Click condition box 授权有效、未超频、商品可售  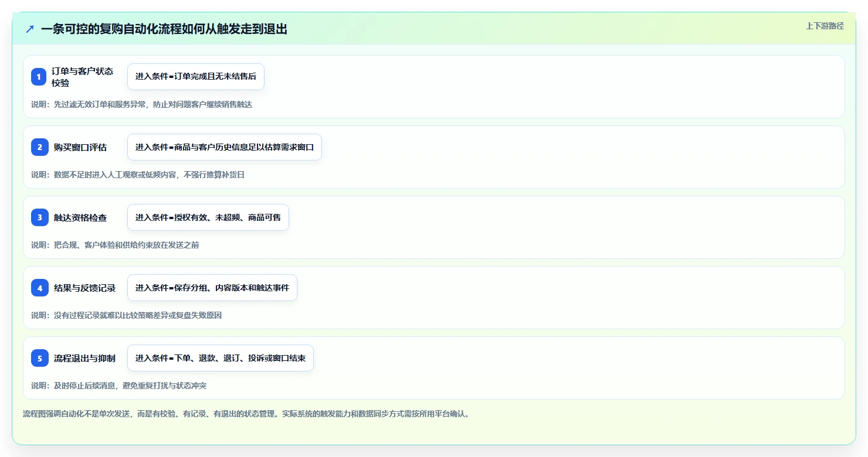(208, 217)
